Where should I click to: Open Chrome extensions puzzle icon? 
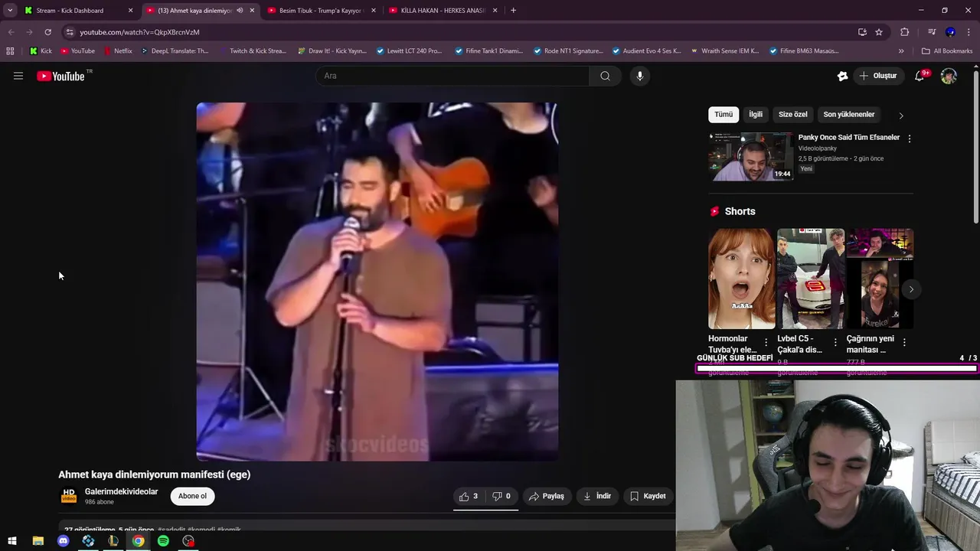pos(904,32)
